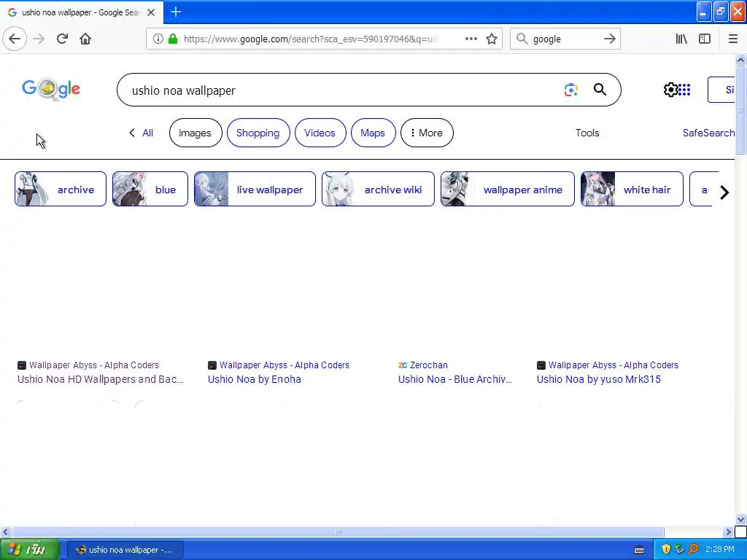Click the horizontal scrollbar thumb
This screenshot has height=560, width=747.
tap(338, 532)
